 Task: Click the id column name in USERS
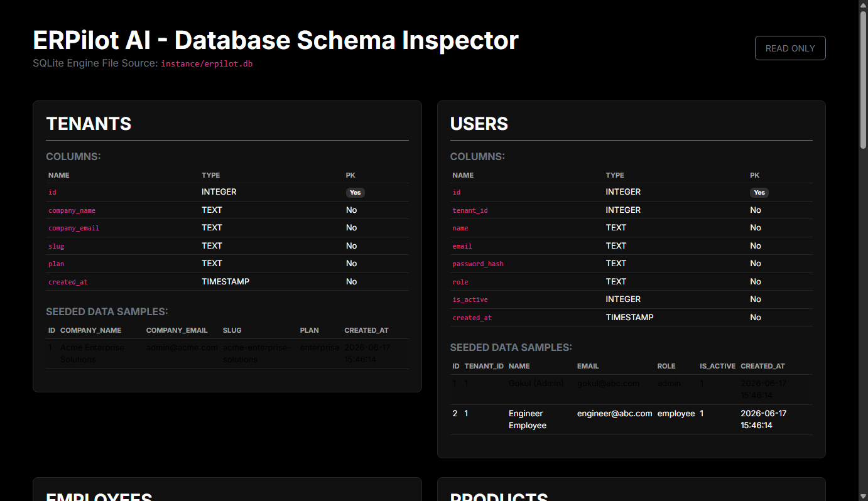pyautogui.click(x=457, y=192)
